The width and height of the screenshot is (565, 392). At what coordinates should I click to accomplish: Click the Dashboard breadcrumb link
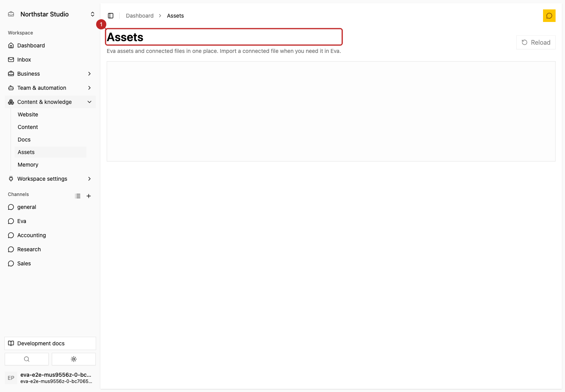[140, 16]
